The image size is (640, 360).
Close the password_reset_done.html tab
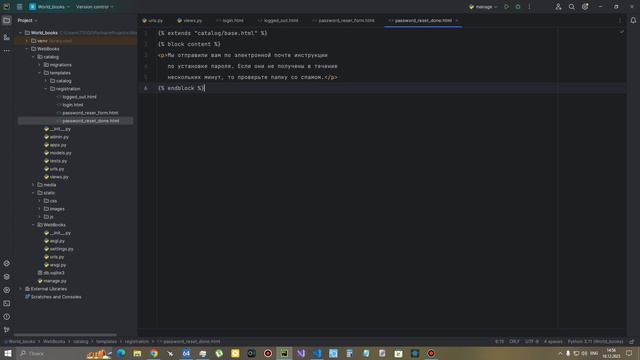point(457,20)
